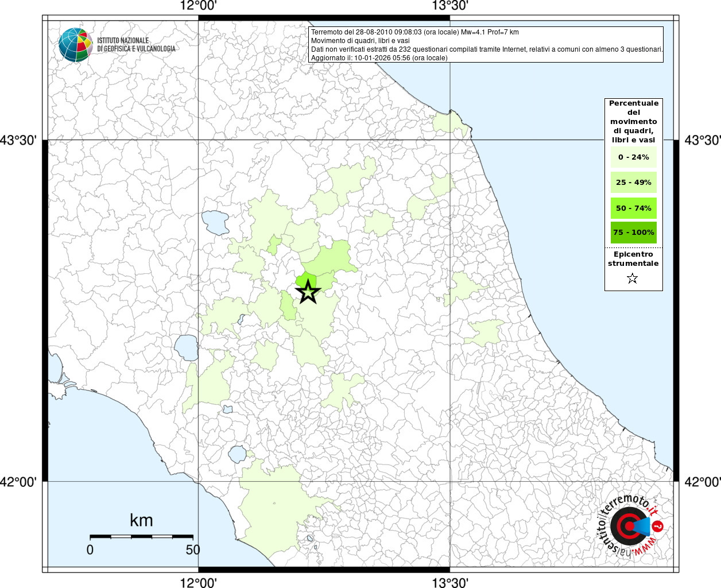The height and width of the screenshot is (588, 721).
Task: Click the haisentitoilterremoto.it target logo
Action: [x=629, y=527]
